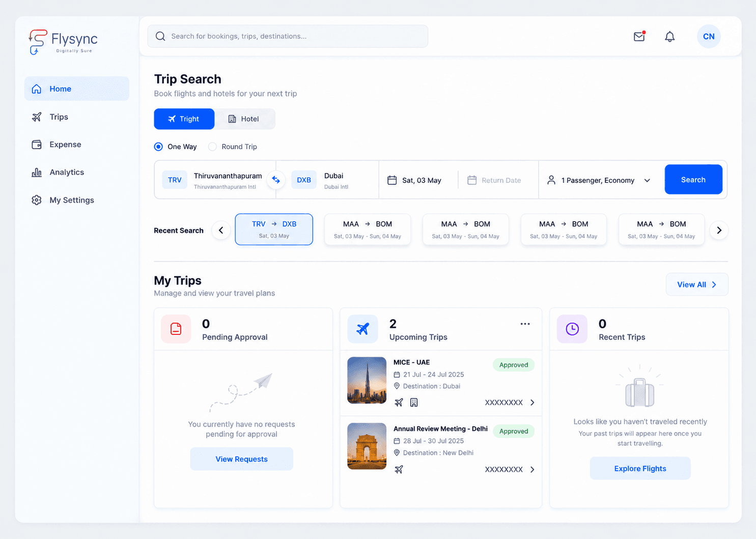Expand Annual Review Meeting - Delhi trip details

[x=533, y=469]
